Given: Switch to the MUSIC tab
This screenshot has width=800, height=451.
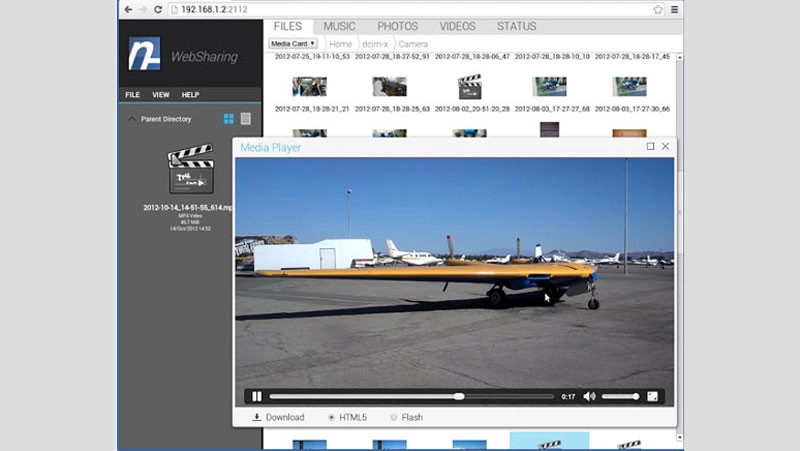Looking at the screenshot, I should pos(339,26).
